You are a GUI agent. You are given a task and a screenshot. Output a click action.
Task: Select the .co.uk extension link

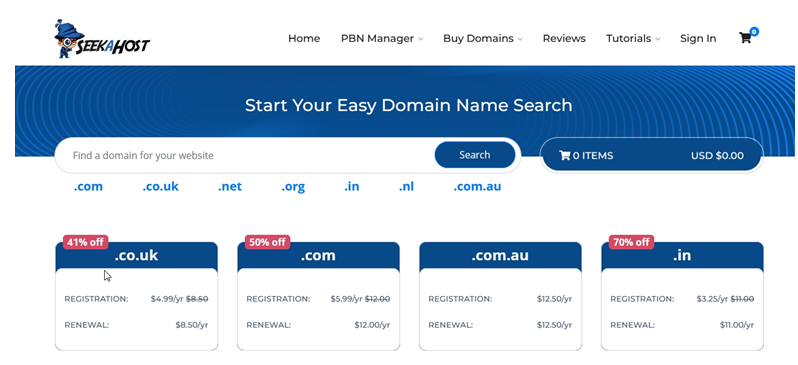point(160,186)
